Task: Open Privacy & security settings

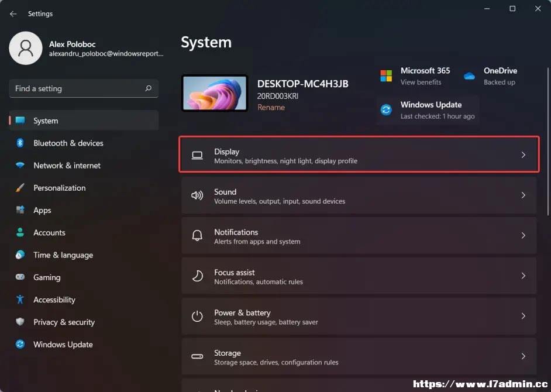Action: [x=84, y=322]
